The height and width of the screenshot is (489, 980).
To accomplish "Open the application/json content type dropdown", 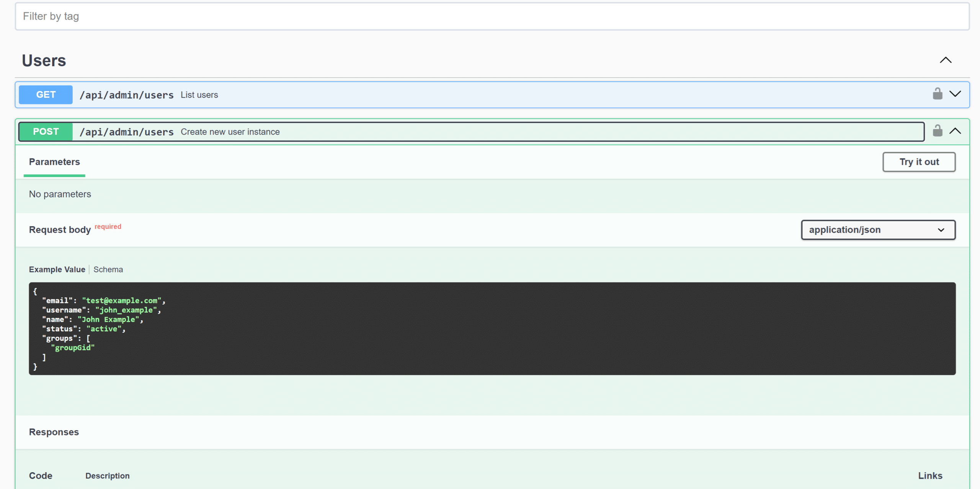I will (x=878, y=230).
